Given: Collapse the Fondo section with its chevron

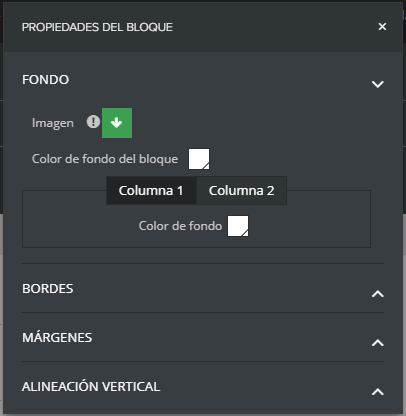Looking at the screenshot, I should (378, 84).
